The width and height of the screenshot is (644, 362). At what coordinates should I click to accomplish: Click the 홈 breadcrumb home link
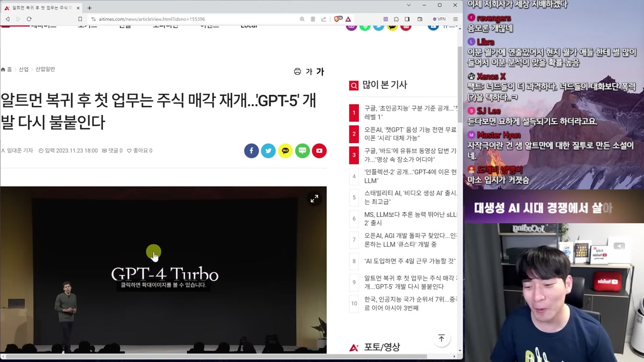[6, 69]
